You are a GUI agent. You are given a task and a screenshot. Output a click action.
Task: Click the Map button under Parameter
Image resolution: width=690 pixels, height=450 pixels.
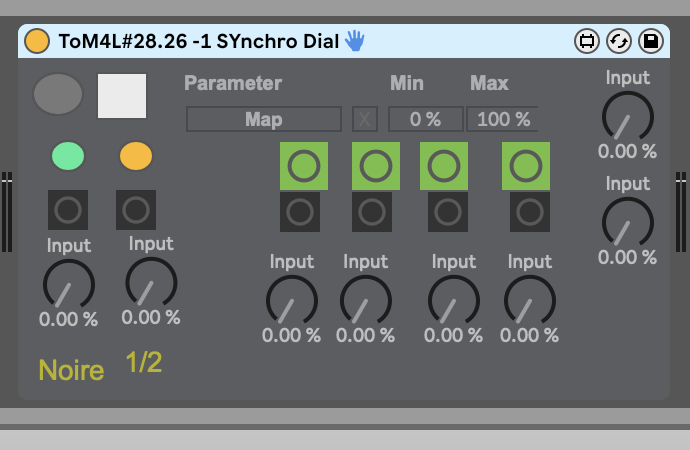point(264,119)
